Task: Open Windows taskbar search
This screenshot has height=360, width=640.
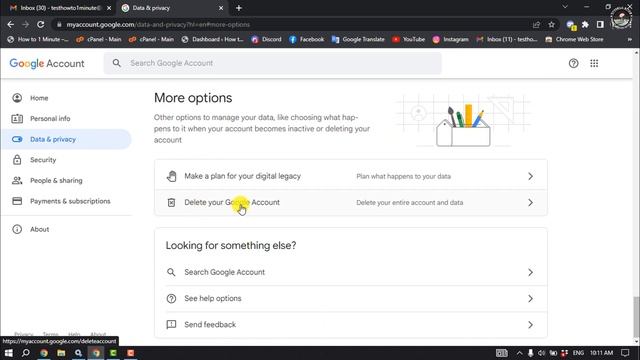Action: (x=25, y=353)
